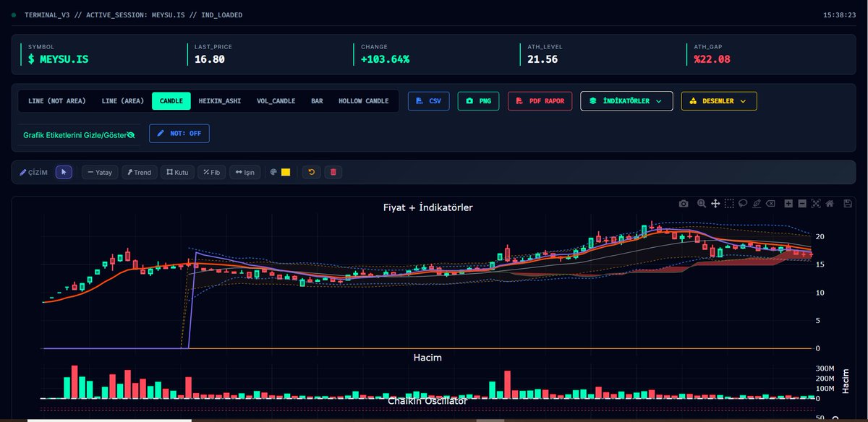Click the ATH_LEVEL value 21.56
The width and height of the screenshot is (868, 422).
[x=542, y=59]
